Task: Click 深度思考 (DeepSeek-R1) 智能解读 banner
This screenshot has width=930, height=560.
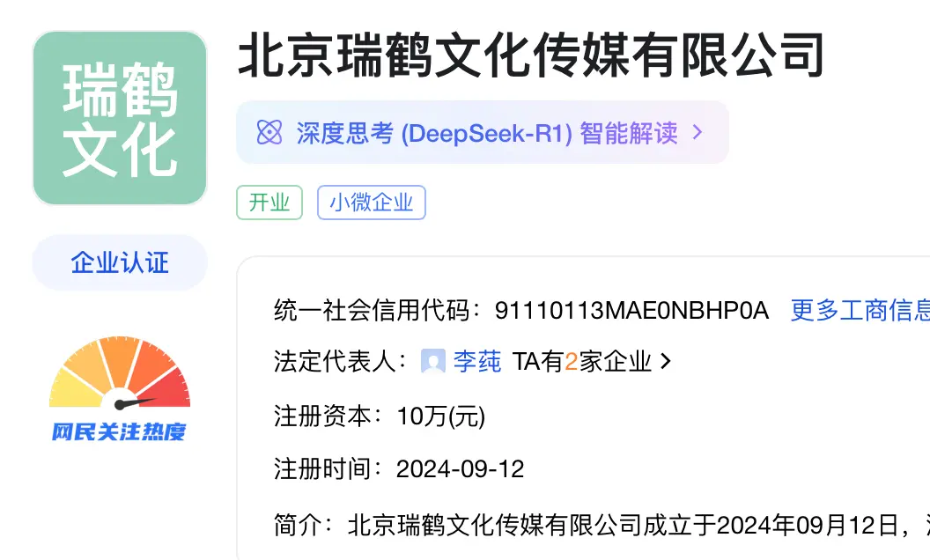Action: [x=483, y=132]
